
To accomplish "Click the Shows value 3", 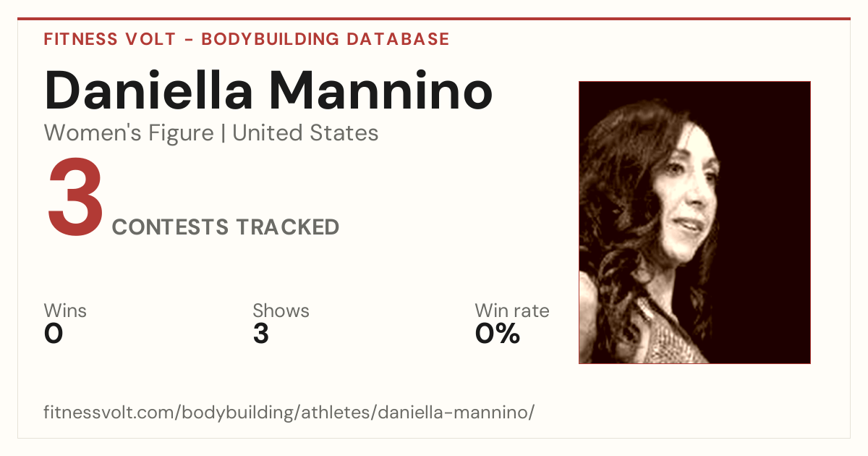I will pyautogui.click(x=260, y=334).
